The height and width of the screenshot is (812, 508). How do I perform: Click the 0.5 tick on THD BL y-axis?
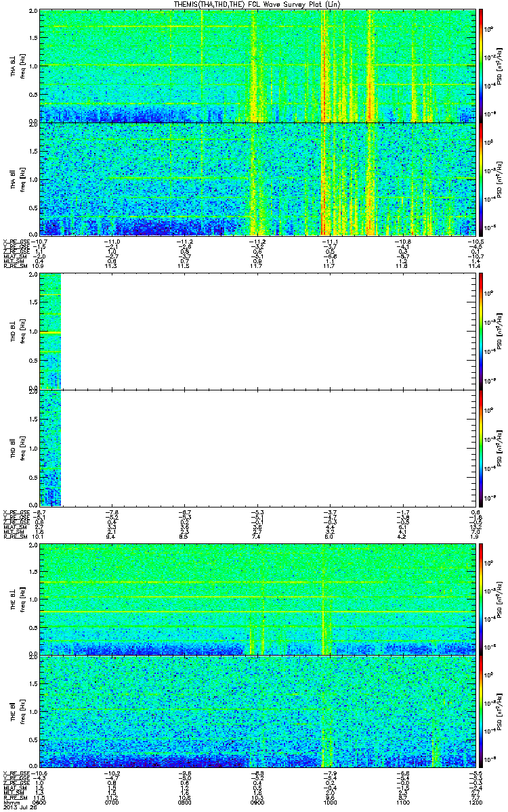[x=33, y=360]
